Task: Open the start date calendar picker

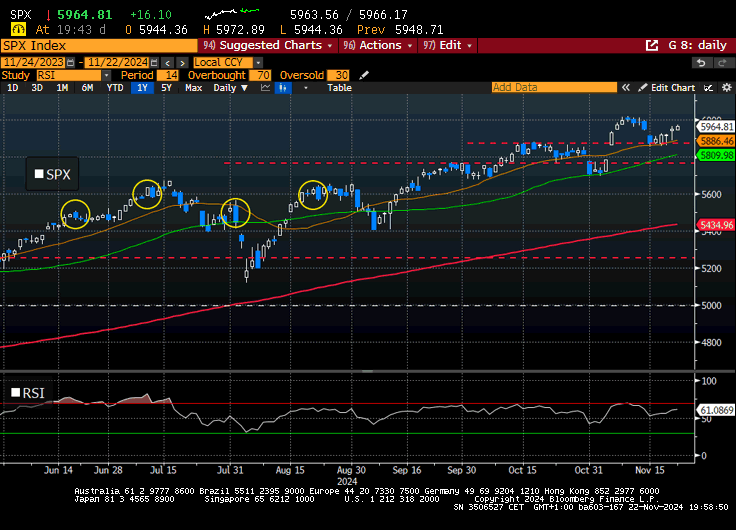Action: pyautogui.click(x=70, y=62)
